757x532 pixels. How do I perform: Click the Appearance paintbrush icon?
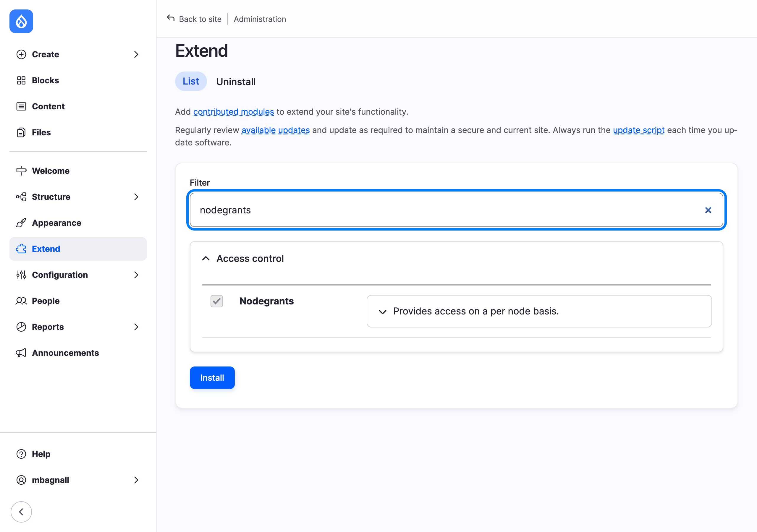point(21,223)
